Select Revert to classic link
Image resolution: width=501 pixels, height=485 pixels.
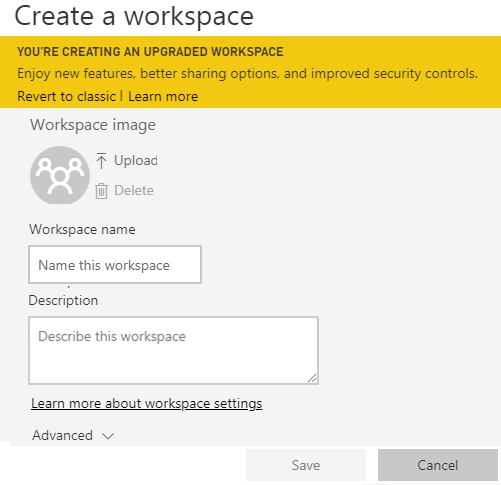[x=66, y=96]
